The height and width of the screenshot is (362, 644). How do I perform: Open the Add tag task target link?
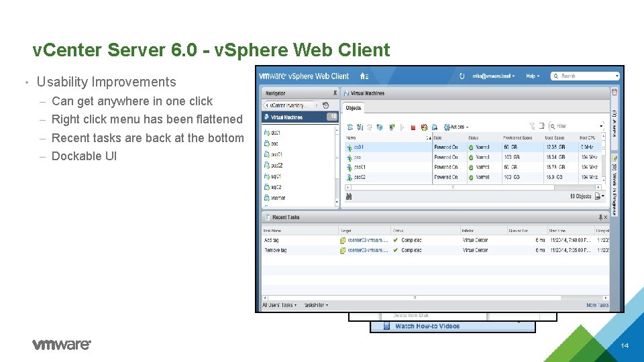(368, 240)
